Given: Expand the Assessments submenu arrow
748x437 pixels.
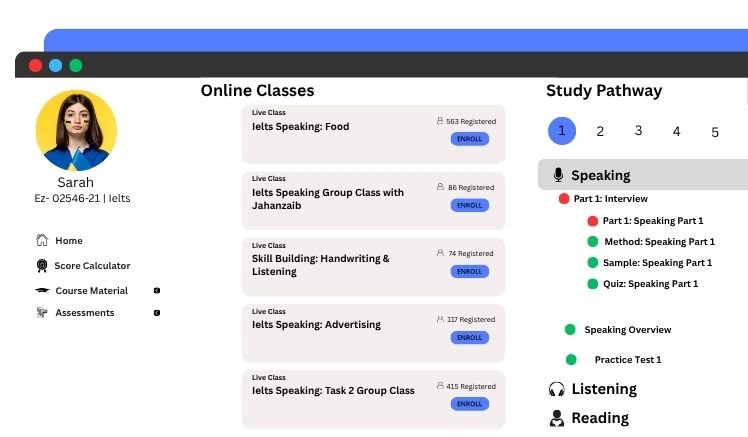Looking at the screenshot, I should [157, 313].
